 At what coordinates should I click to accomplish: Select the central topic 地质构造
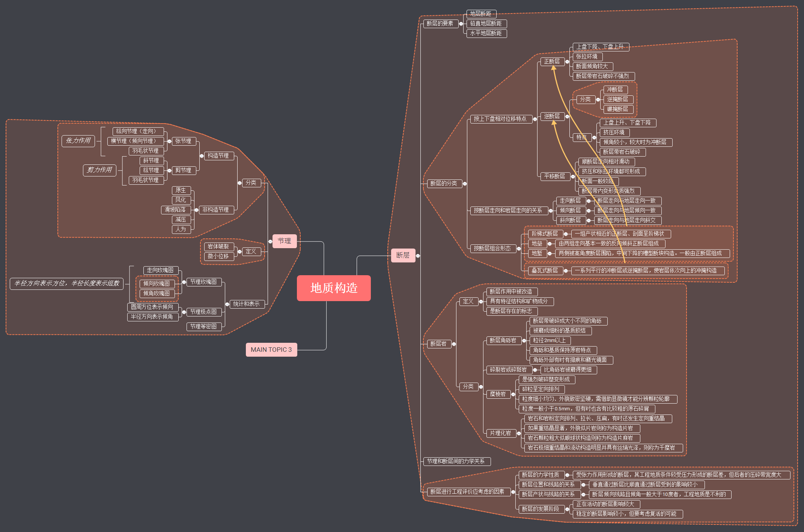tap(334, 288)
